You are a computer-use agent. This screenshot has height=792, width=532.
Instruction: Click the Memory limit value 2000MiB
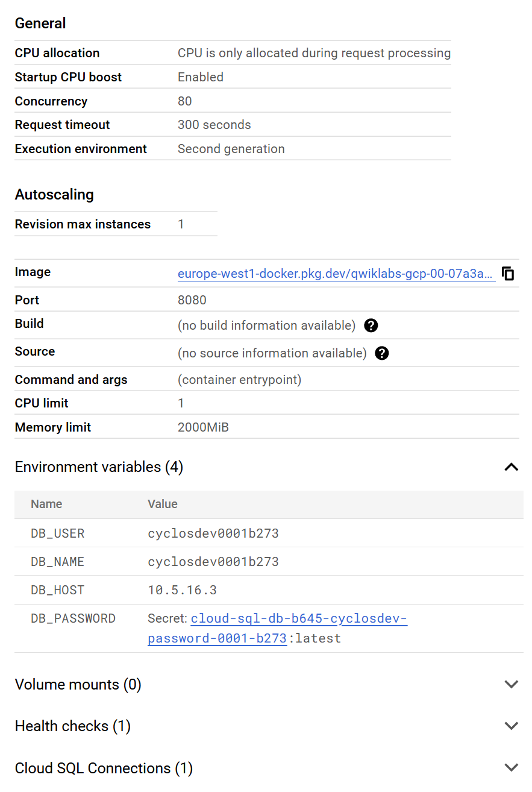[x=203, y=427]
